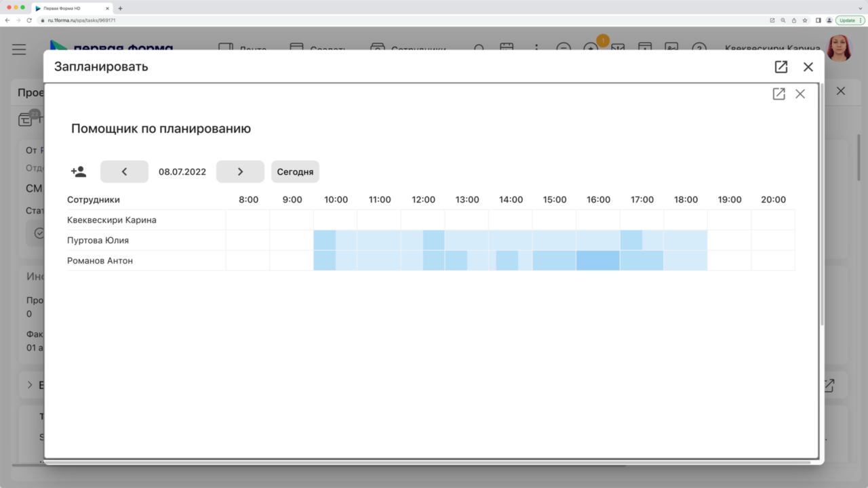Click the Chrome Update button
This screenshot has width=868, height=488.
click(850, 20)
